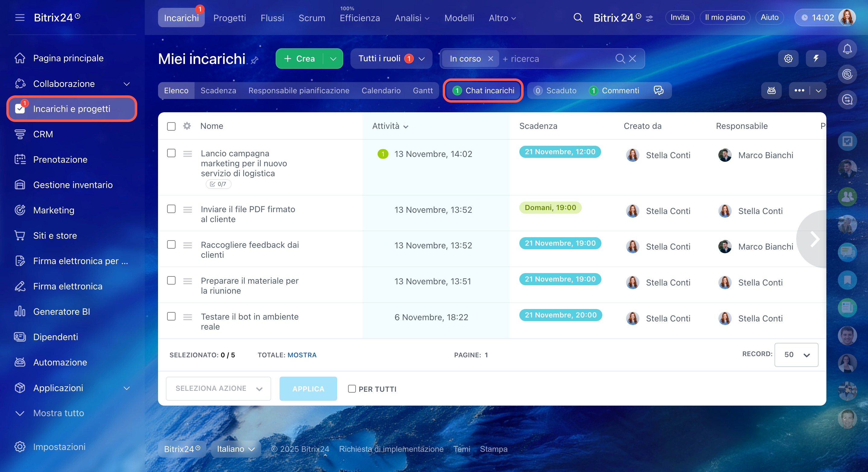This screenshot has width=868, height=472.
Task: Tick the select-all checkbox in header
Action: tap(171, 126)
